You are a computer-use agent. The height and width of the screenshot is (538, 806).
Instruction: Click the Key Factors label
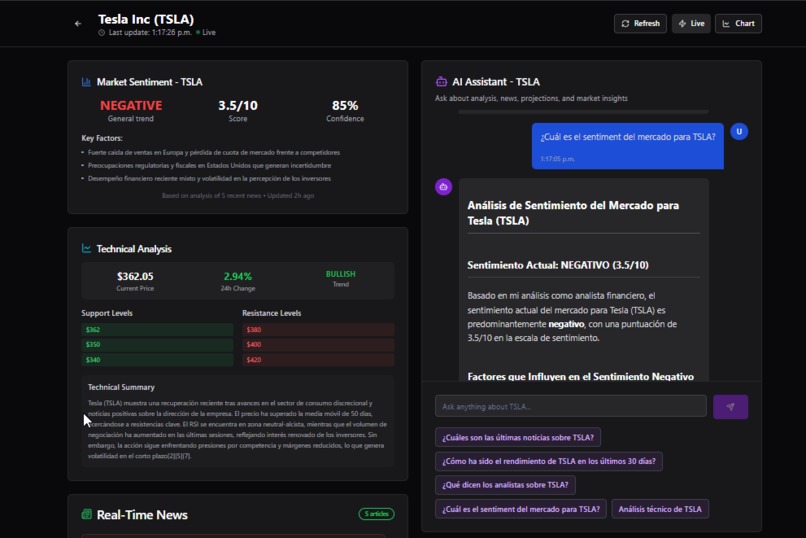click(x=102, y=138)
